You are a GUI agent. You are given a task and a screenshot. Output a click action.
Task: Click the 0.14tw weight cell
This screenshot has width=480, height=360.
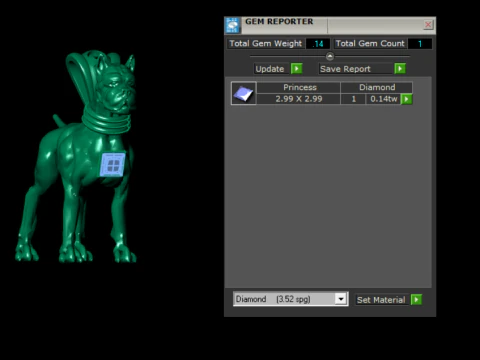(383, 99)
